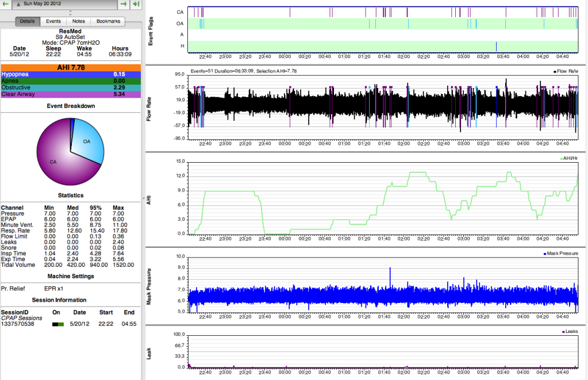The height and width of the screenshot is (380, 588).
Task: Click session ID 1337570538 link
Action: [x=17, y=324]
